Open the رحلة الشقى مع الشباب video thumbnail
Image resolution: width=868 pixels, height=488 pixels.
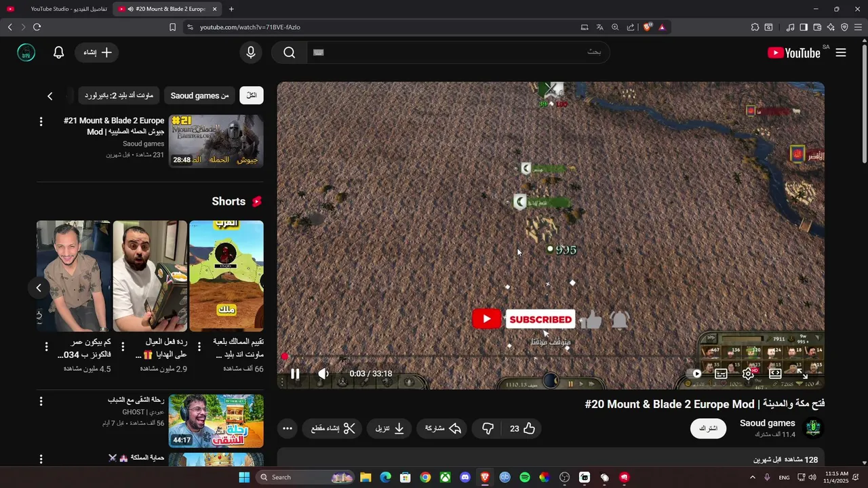coord(216,421)
